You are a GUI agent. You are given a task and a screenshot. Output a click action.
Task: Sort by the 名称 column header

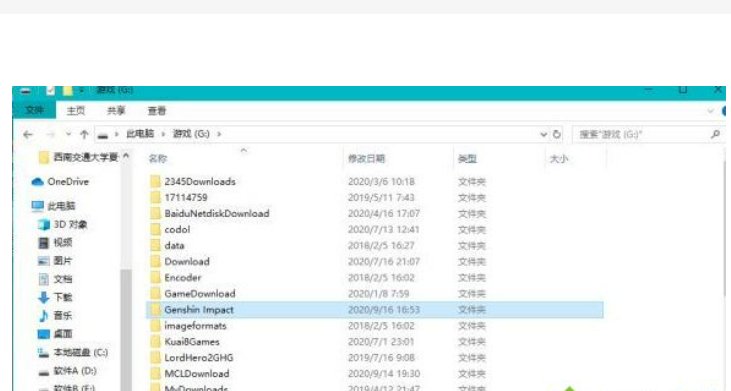click(x=158, y=159)
